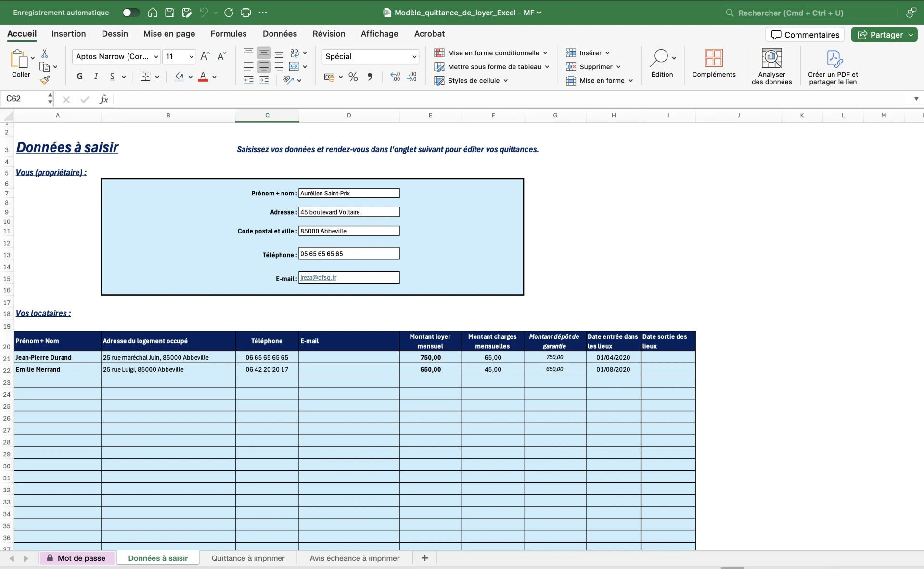Toggle align text right
Viewport: 924px width, 569px height.
(x=279, y=66)
